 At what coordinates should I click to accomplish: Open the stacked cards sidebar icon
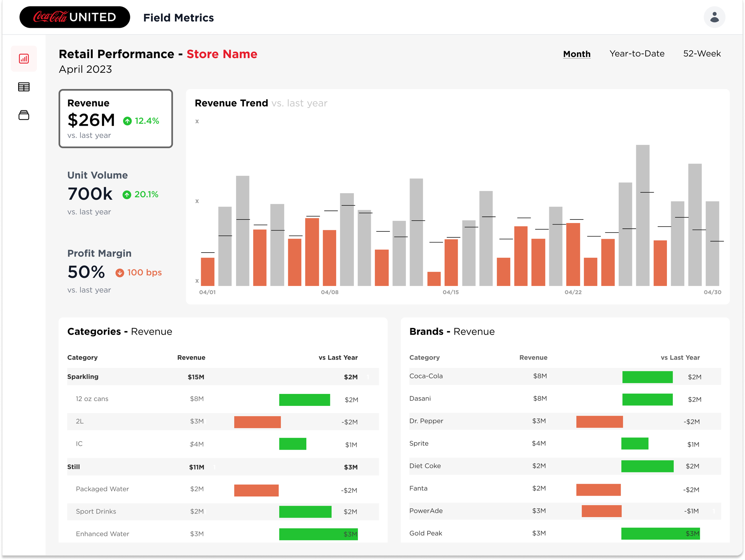click(x=24, y=115)
